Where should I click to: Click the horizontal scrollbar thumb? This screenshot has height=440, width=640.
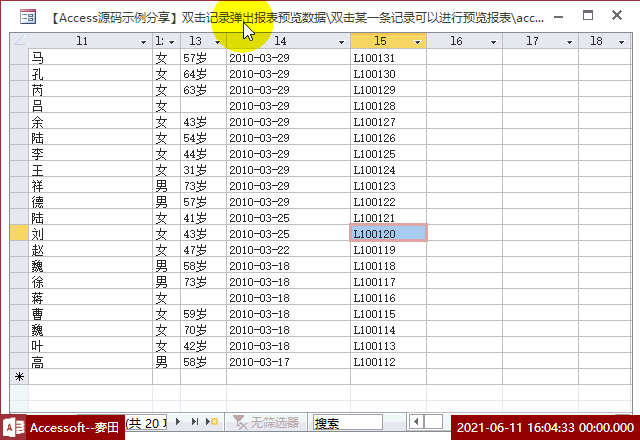pos(433,421)
